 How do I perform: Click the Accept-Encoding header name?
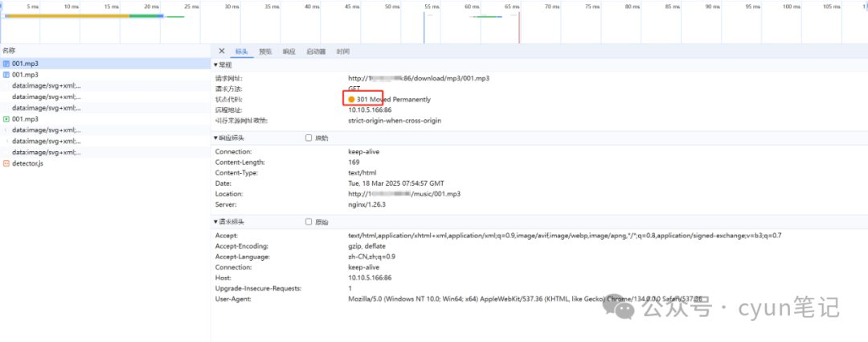pyautogui.click(x=242, y=246)
